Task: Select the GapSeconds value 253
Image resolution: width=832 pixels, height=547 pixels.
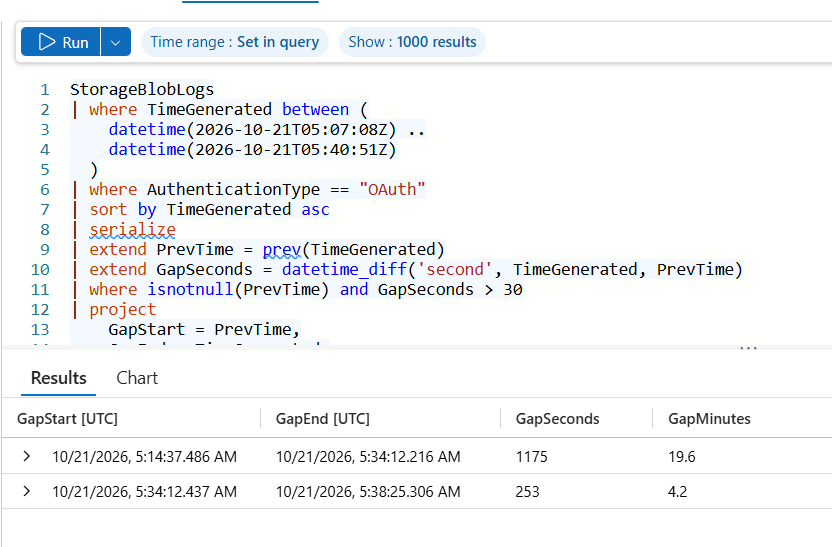Action: point(527,491)
